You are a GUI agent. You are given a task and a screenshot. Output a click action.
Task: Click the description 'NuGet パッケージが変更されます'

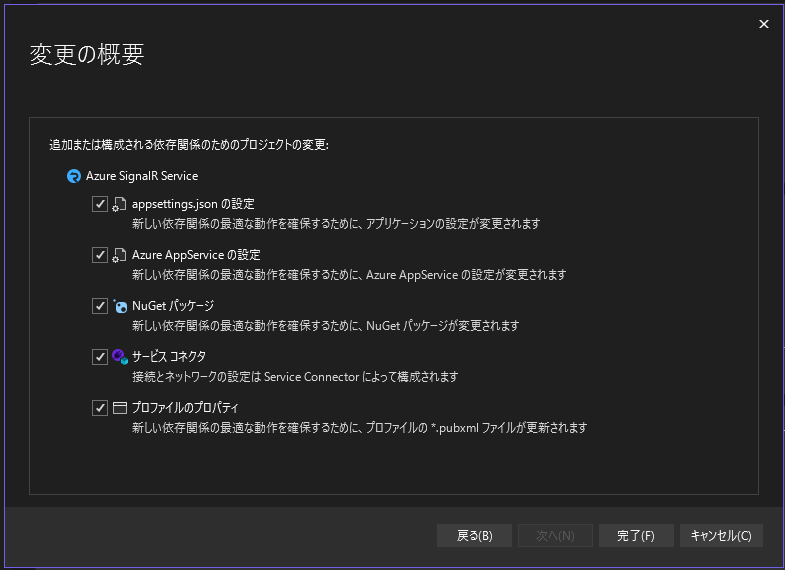click(325, 326)
